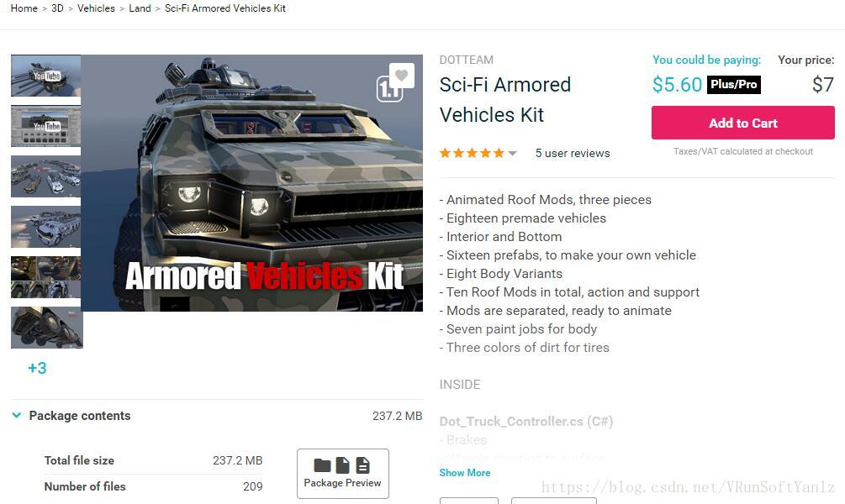845x504 pixels.
Task: Select the tire close-up thumbnail
Action: click(x=47, y=328)
